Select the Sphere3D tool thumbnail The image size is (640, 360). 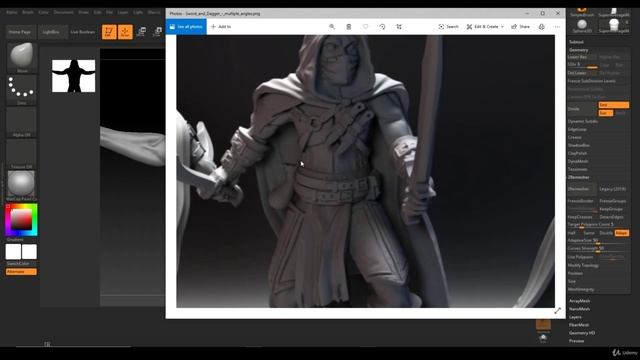coord(582,26)
